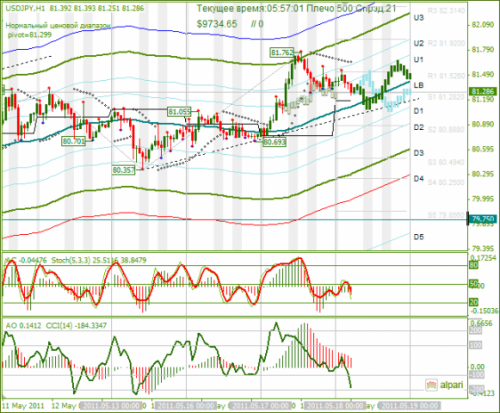
Task: Click the 82.090 price axis value
Action: tap(483, 25)
